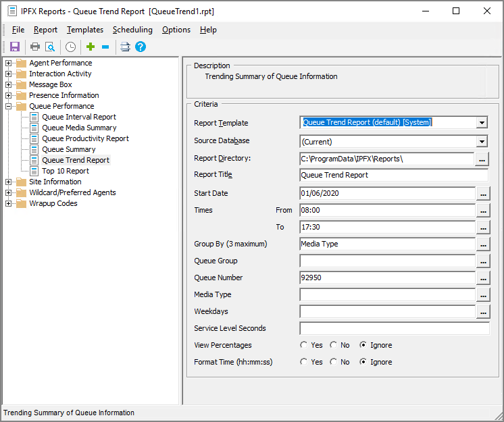The image size is (504, 422).
Task: Open the Report menu
Action: click(x=45, y=30)
